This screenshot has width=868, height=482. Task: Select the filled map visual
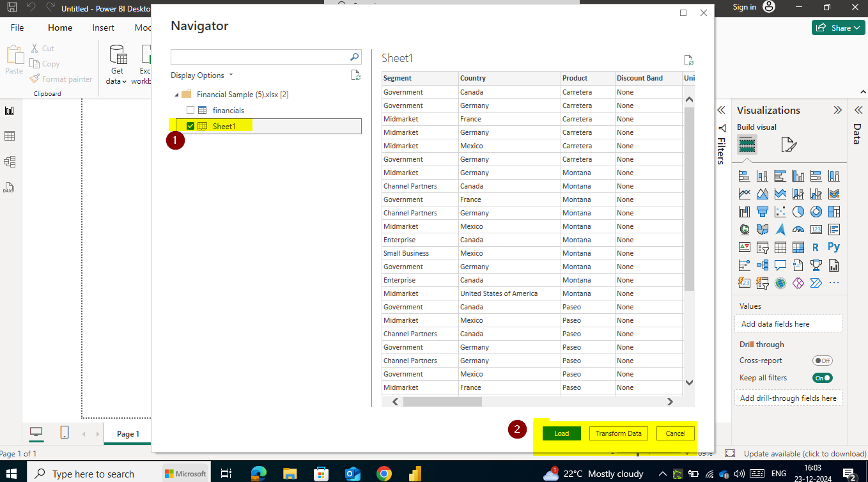click(762, 229)
